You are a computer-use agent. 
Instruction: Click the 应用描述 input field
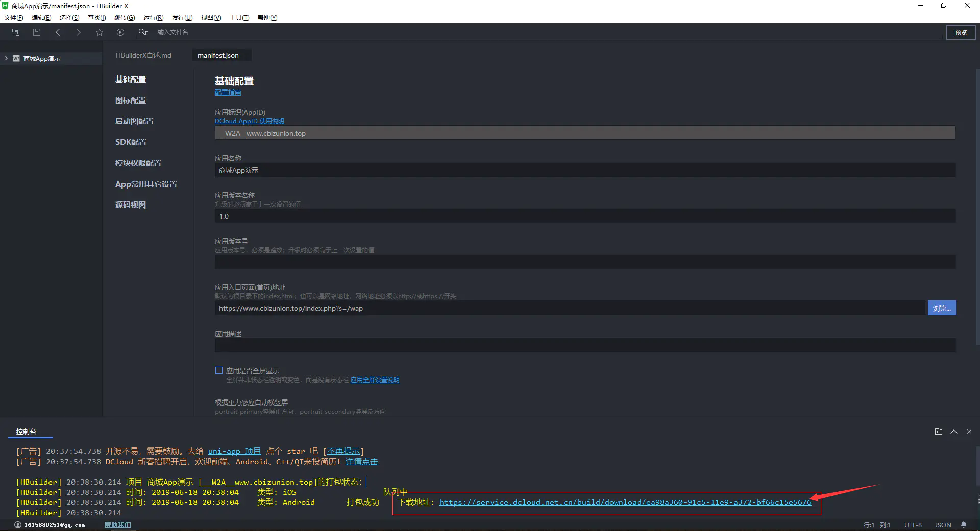pos(585,345)
